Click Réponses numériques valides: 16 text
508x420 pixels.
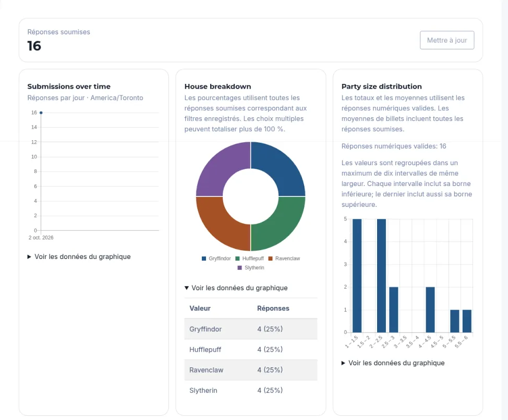pos(394,146)
